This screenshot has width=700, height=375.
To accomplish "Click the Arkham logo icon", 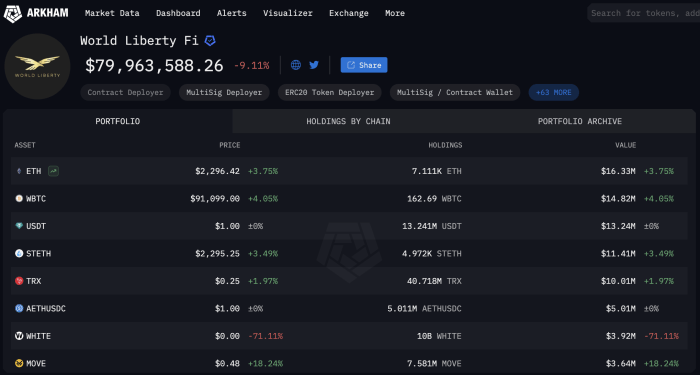I will coord(12,14).
